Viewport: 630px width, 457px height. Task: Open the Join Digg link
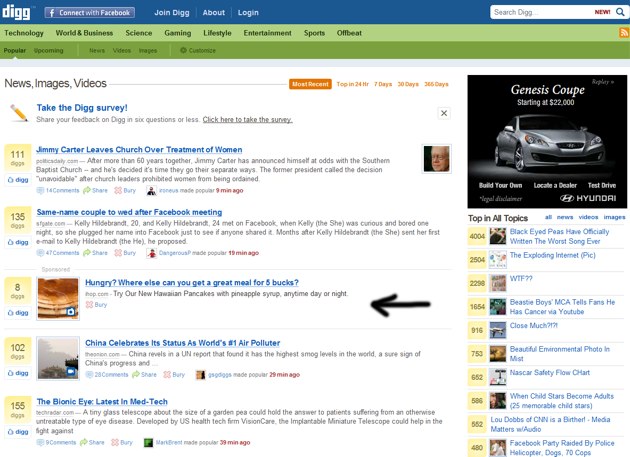[172, 12]
